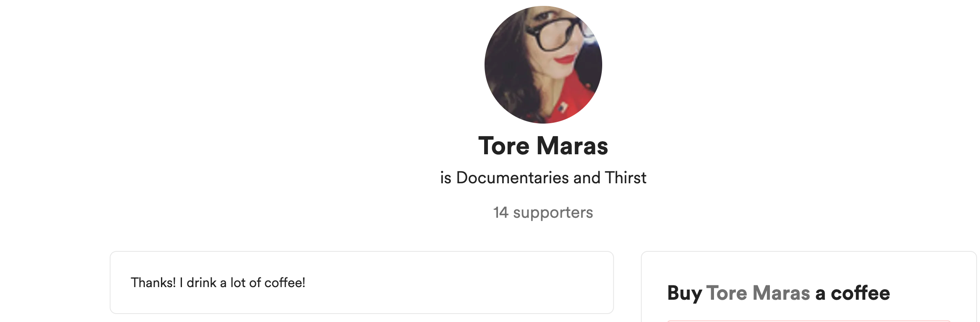Click the word 'Buy' in the coffee card

(x=685, y=293)
